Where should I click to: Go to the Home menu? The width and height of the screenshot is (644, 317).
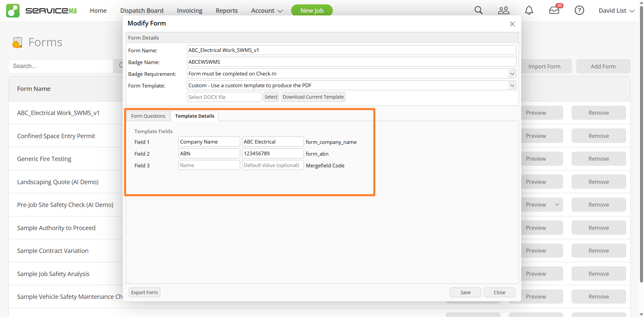pos(98,10)
